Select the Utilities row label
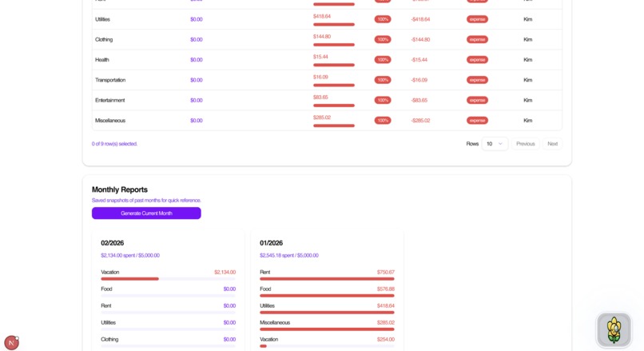Screen dimensions: 644x351 coord(102,19)
